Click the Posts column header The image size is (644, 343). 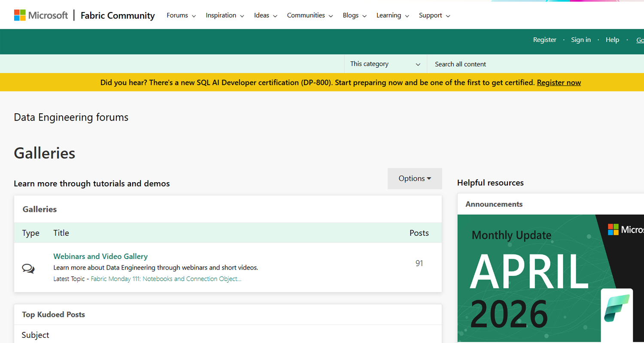pos(419,233)
